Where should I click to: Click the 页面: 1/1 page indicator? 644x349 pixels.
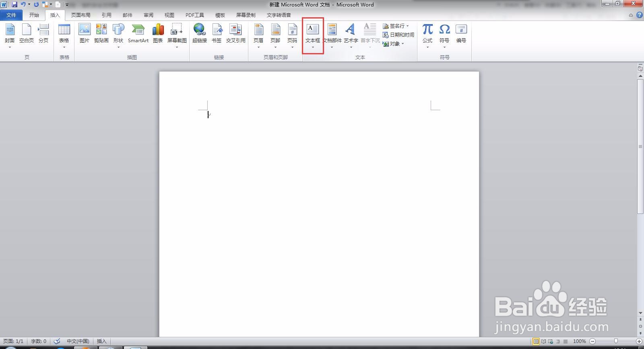[13, 341]
